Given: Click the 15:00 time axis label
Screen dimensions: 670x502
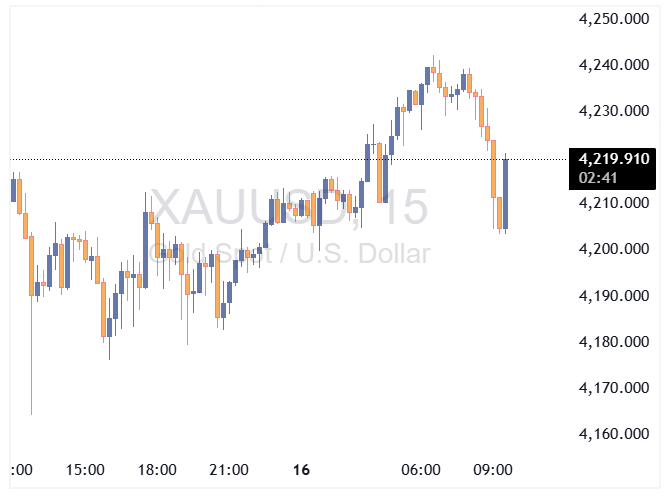Looking at the screenshot, I should (x=85, y=469).
